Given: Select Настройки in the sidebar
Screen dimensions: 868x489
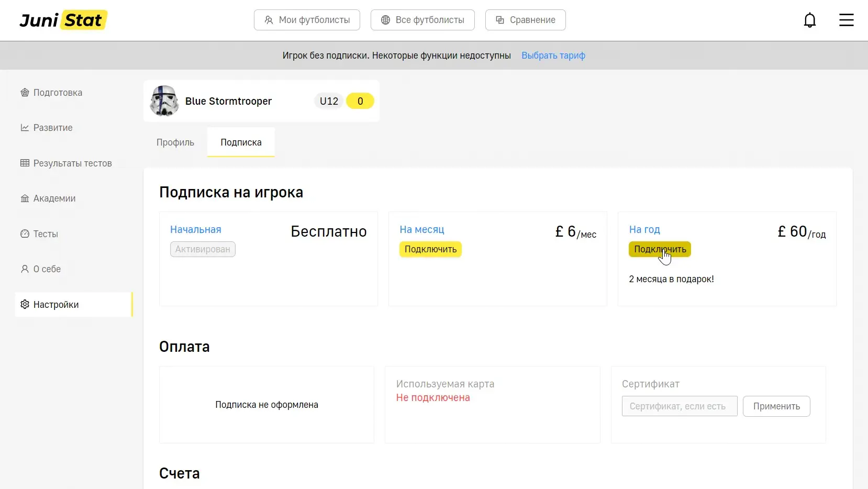Looking at the screenshot, I should (x=55, y=305).
